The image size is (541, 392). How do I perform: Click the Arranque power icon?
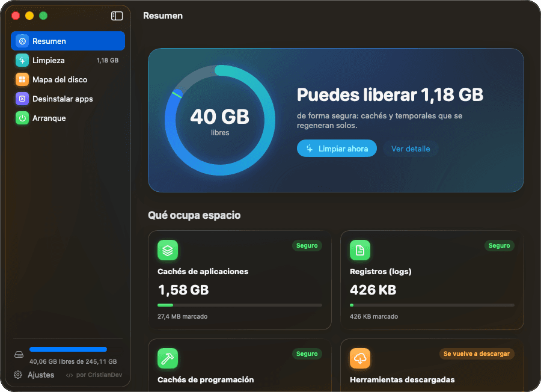22,118
